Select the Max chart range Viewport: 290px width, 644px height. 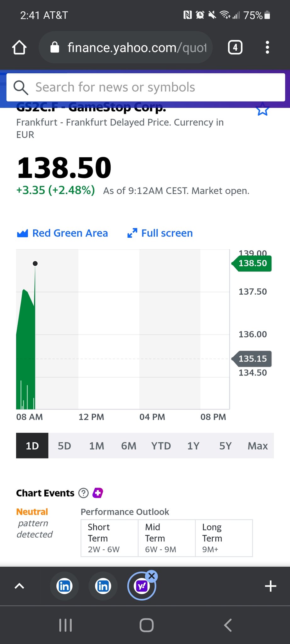pos(258,446)
